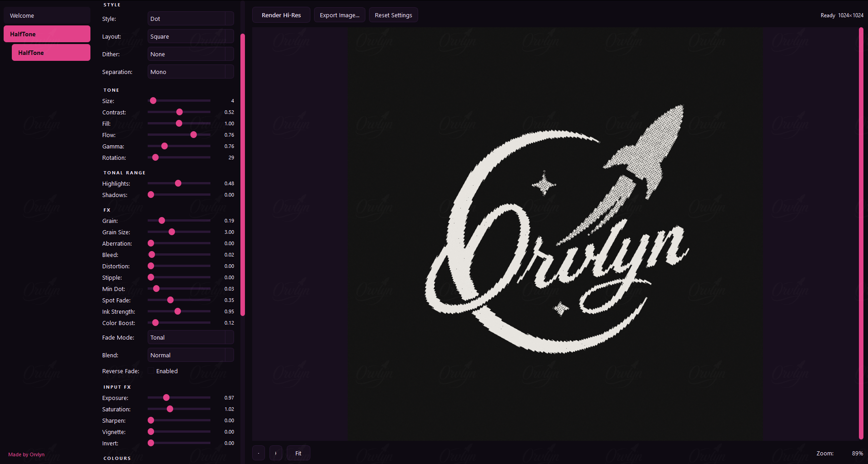Click the Render Hi-Res button
Image resolution: width=868 pixels, height=464 pixels.
coord(281,15)
